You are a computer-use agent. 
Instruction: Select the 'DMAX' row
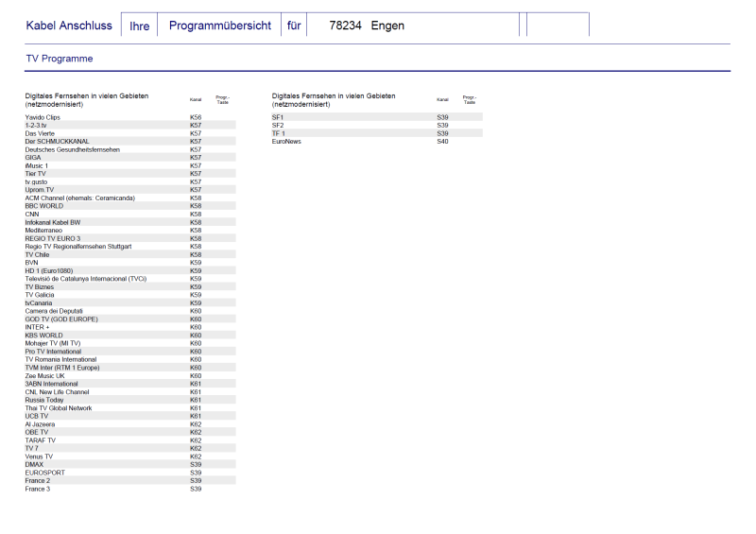tap(130, 465)
